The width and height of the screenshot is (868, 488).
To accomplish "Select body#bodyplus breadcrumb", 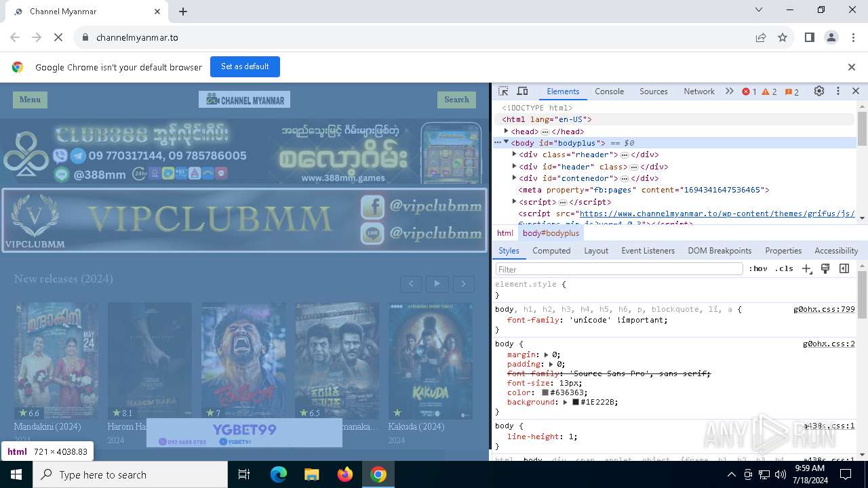I will [x=551, y=233].
